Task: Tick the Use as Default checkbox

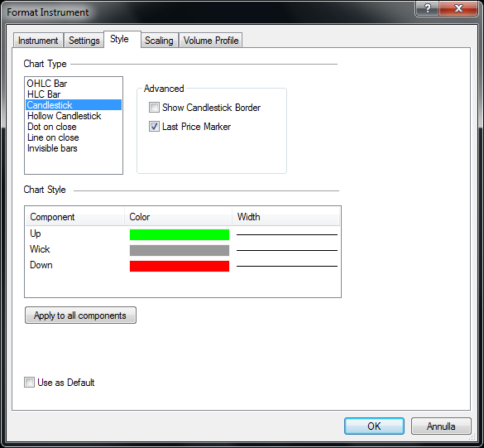Action: (x=29, y=383)
